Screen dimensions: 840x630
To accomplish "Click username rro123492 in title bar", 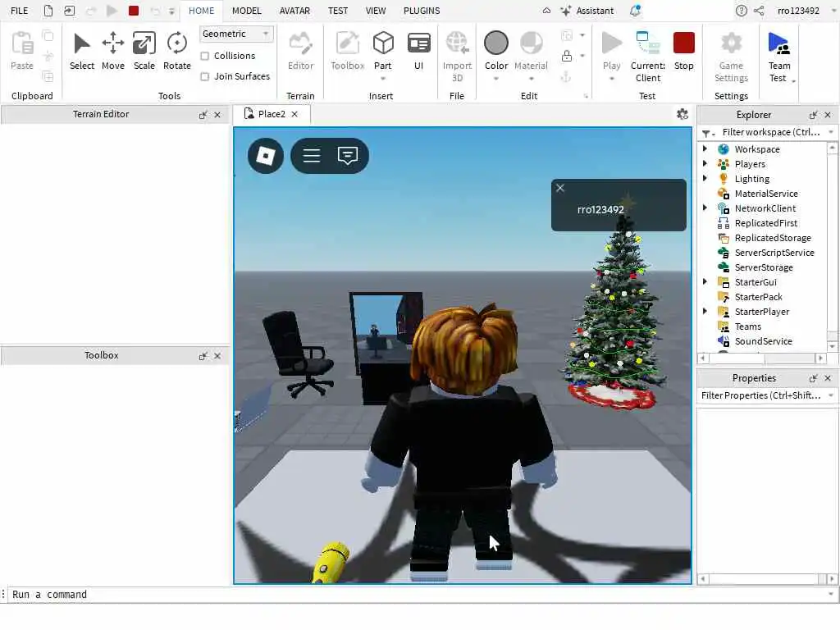I will pyautogui.click(x=798, y=11).
